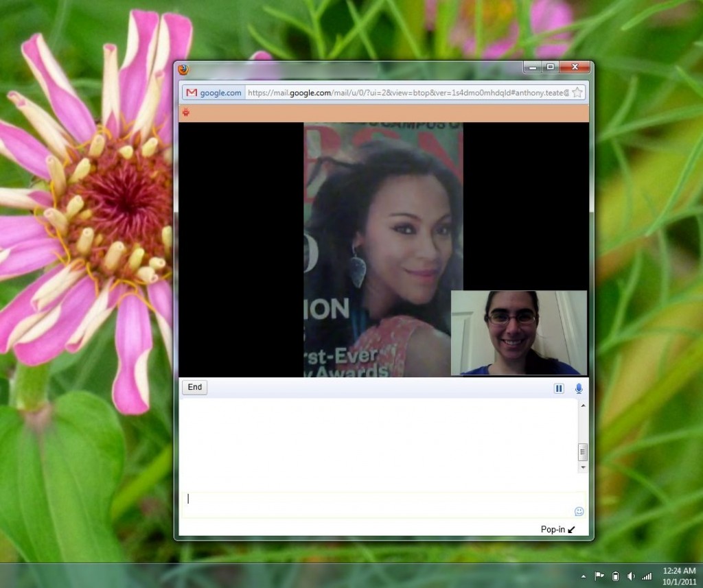703x588 pixels.
Task: Check battery status in system tray
Action: [615, 576]
